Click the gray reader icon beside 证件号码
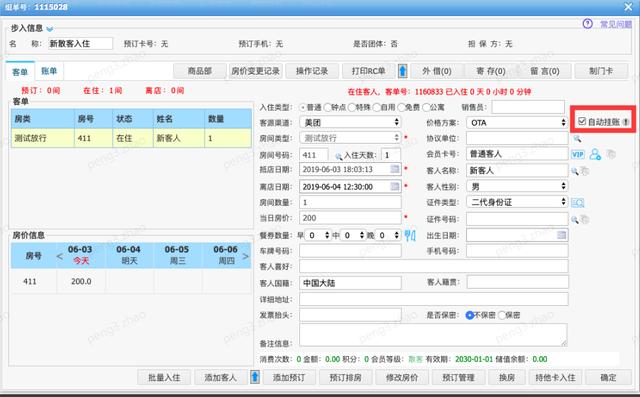The height and width of the screenshot is (397, 640). [584, 220]
